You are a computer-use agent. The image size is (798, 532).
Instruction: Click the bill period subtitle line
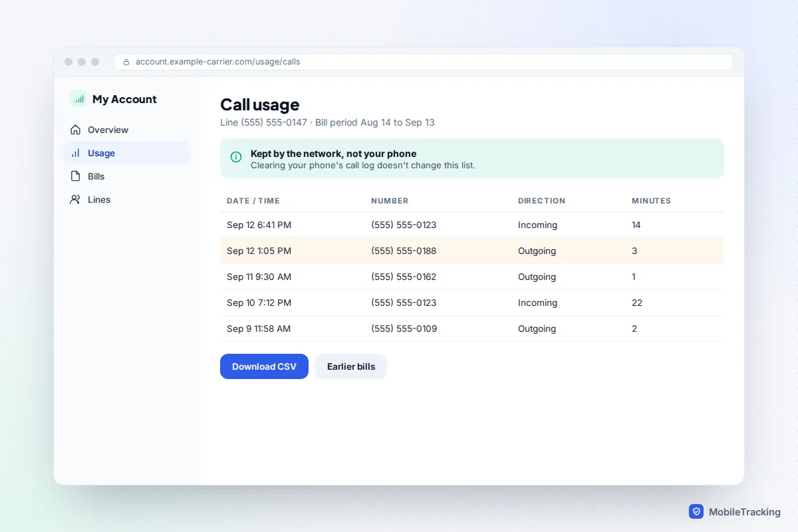pyautogui.click(x=327, y=122)
